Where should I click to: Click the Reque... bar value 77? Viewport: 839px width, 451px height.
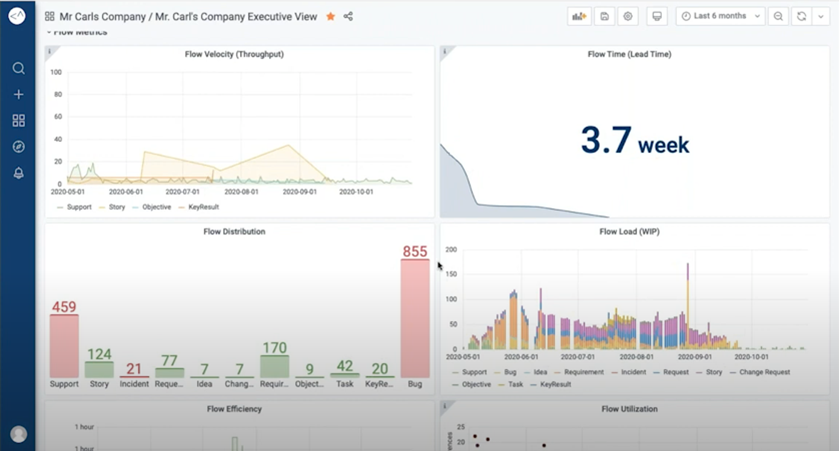(x=169, y=361)
